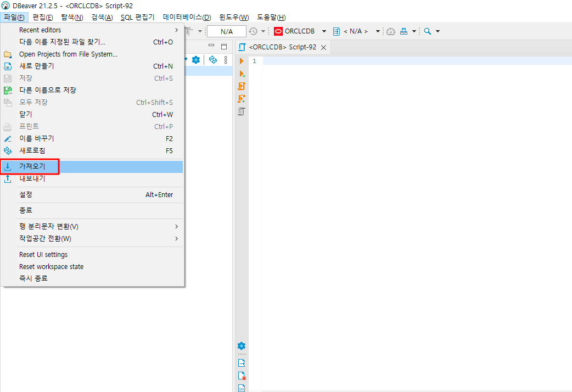Expand 작업공간 전환(W) submenu
The height and width of the screenshot is (392, 572).
177,238
